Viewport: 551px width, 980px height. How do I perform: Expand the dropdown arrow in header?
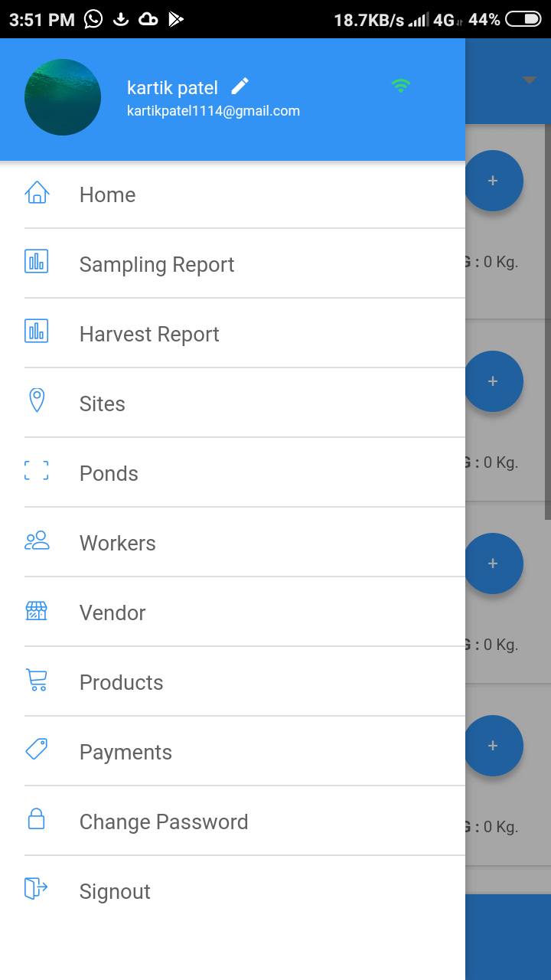pyautogui.click(x=529, y=80)
